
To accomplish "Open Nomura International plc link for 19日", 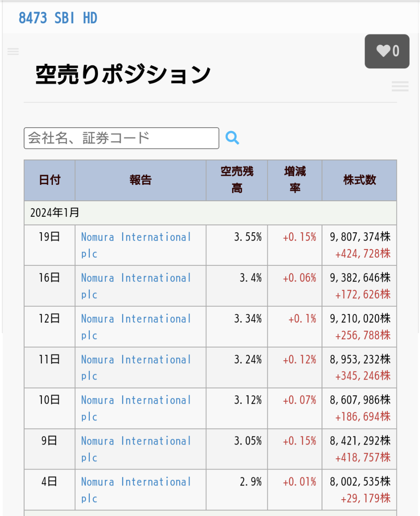I will 135,237.
